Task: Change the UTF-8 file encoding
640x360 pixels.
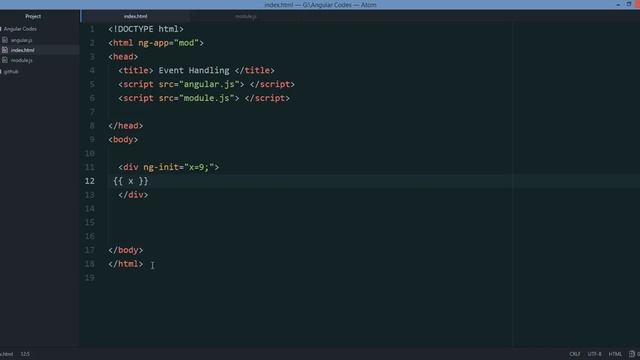Action: (594, 354)
